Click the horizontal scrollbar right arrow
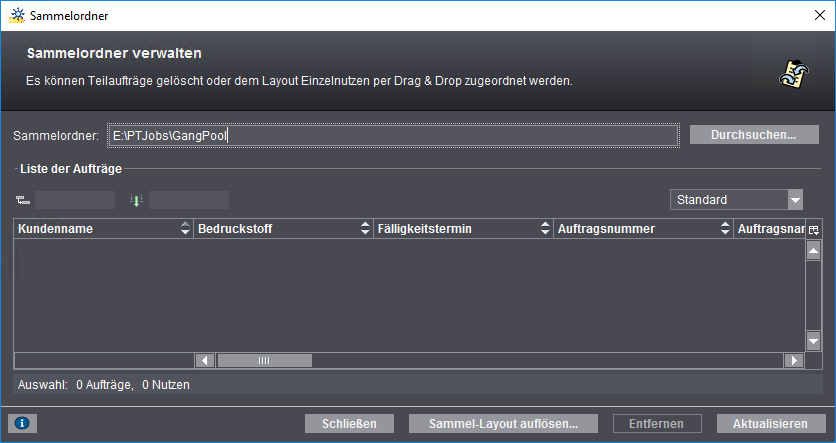This screenshot has width=836, height=443. pyautogui.click(x=794, y=360)
